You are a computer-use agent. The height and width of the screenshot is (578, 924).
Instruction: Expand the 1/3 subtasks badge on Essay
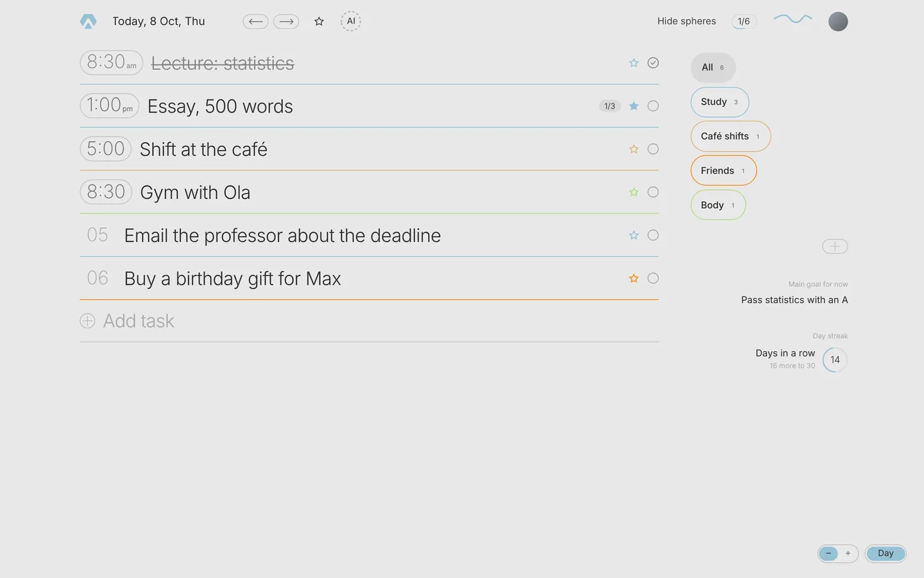pyautogui.click(x=610, y=106)
